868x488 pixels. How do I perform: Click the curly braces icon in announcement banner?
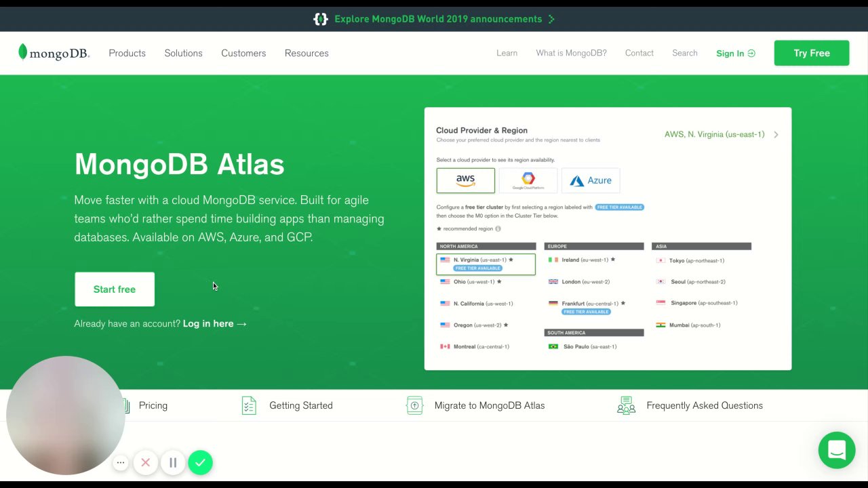coord(320,19)
